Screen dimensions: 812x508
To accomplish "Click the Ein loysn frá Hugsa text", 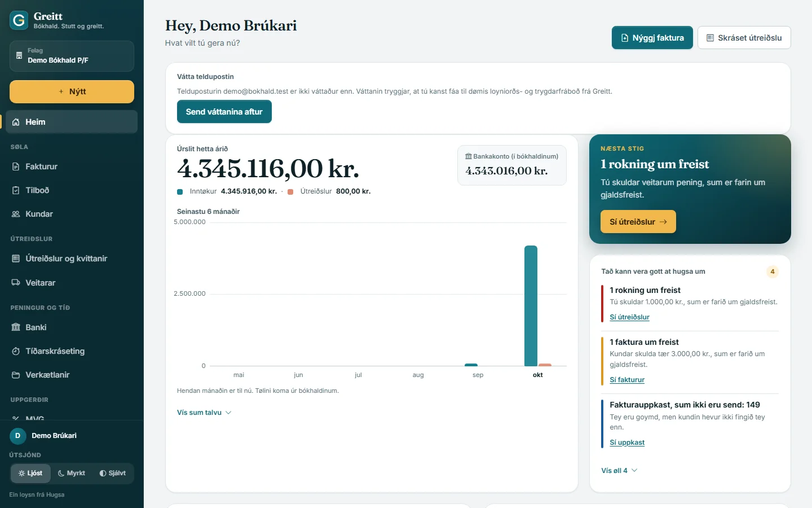I will [x=37, y=494].
